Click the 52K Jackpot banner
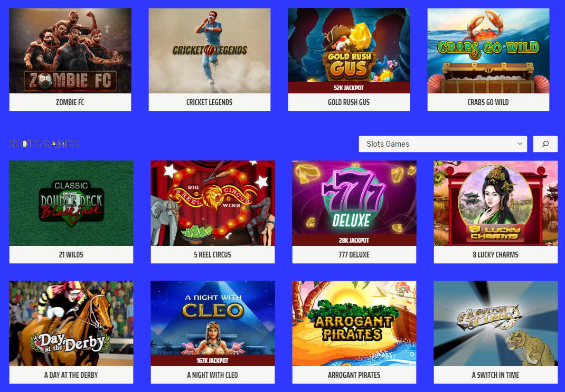 click(x=349, y=88)
